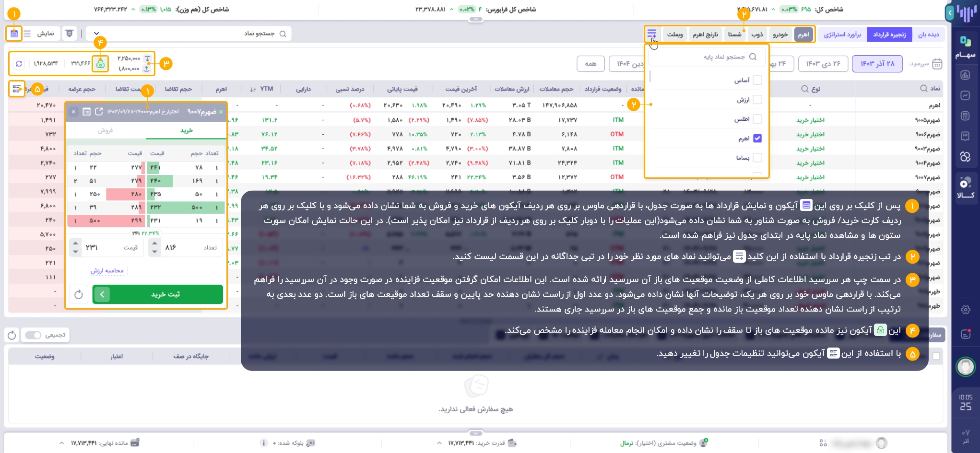Expand the مانده نهایی chevron in the footer
Screen dimensions: 980x453
click(x=61, y=443)
